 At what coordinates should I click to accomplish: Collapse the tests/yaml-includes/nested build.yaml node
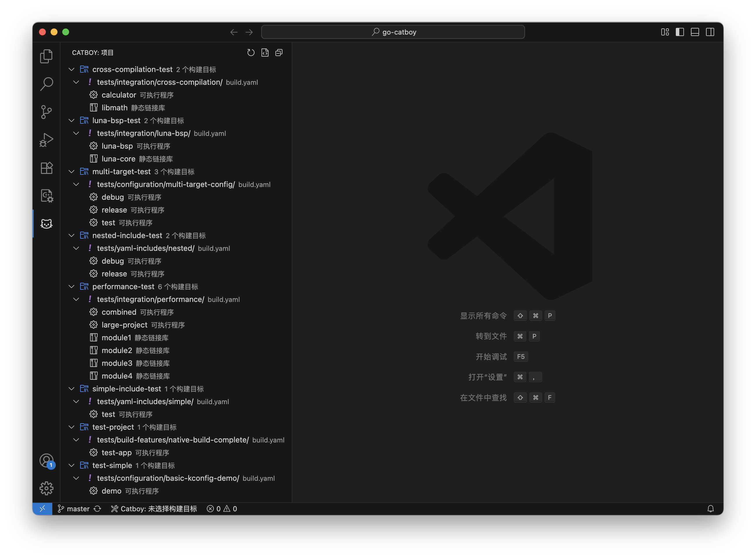pyautogui.click(x=76, y=248)
